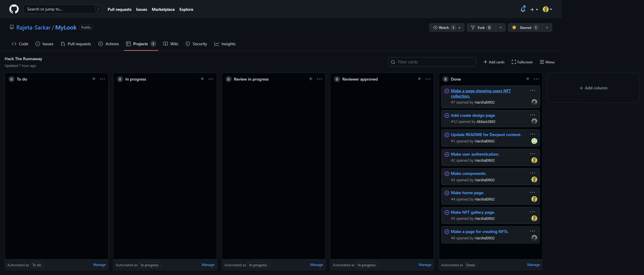This screenshot has width=644, height=275.
Task: Open the To do column options menu
Action: (x=102, y=79)
